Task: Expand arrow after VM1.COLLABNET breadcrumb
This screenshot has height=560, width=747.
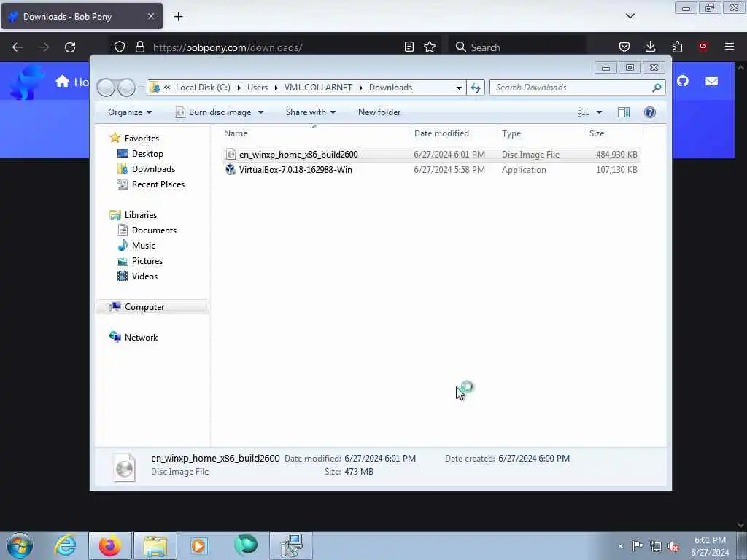Action: tap(360, 87)
